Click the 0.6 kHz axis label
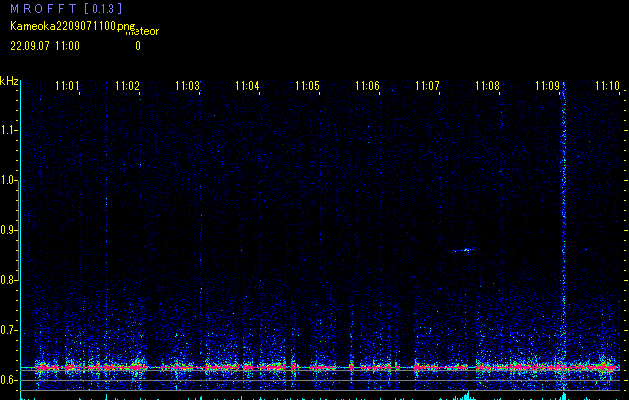Image resolution: width=629 pixels, height=400 pixels. point(9,380)
